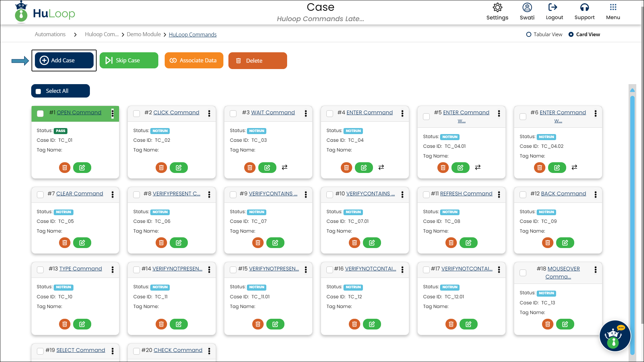
Task: Open three-dot menu on #6 ENTER Command
Action: pos(596,114)
